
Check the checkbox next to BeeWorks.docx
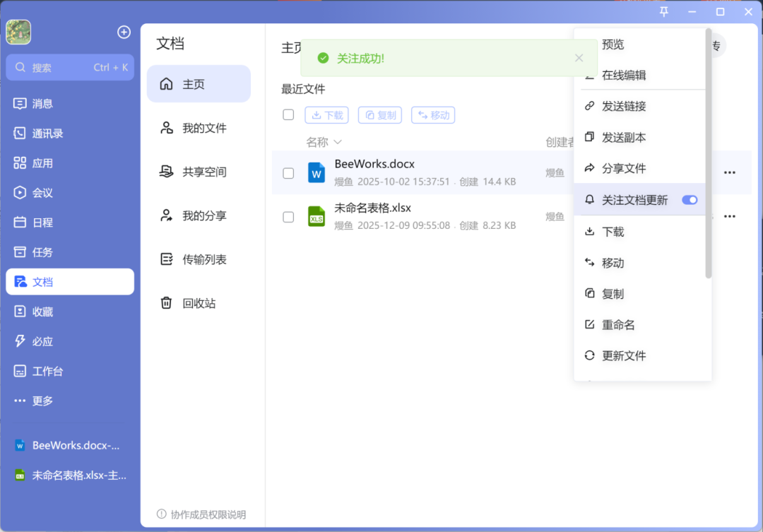point(288,172)
